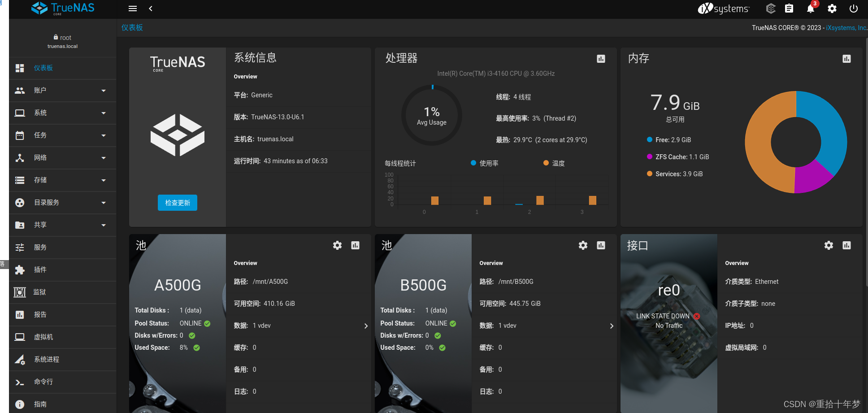Open the 插件 plugins menu item

click(62, 270)
